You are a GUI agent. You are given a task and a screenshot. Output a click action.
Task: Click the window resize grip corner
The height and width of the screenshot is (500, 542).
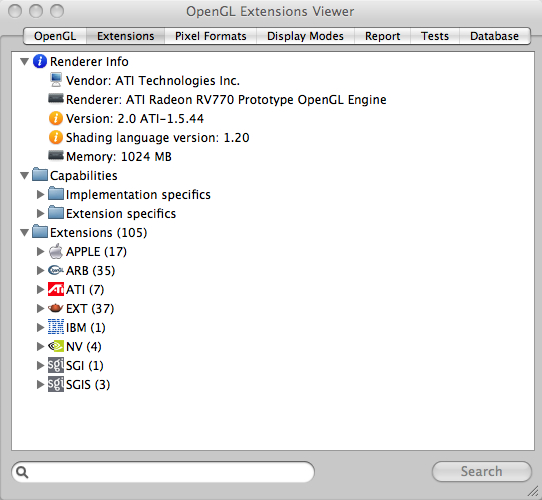(x=533, y=491)
